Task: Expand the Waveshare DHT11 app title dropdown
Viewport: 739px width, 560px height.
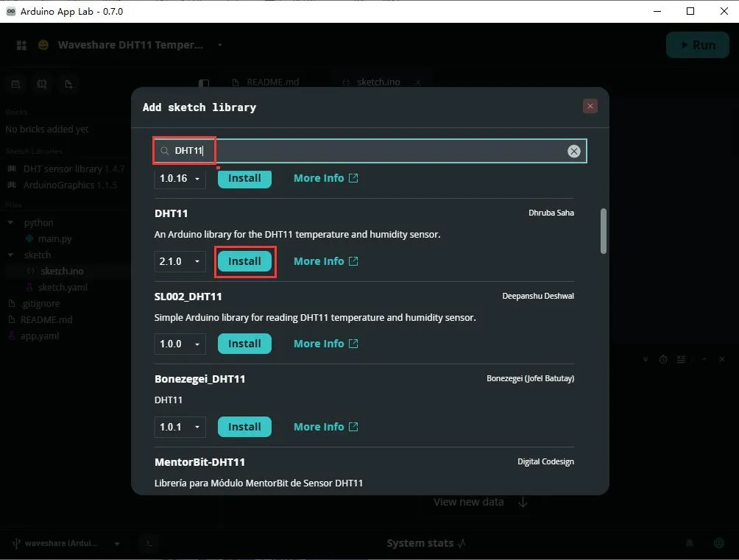Action: pos(219,45)
